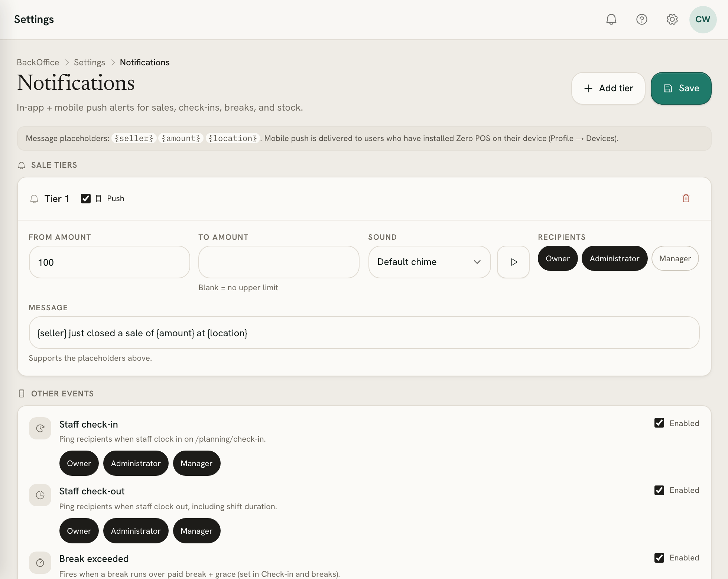Deselect Administrator recipient in Tier 1
The width and height of the screenshot is (728, 579).
614,258
